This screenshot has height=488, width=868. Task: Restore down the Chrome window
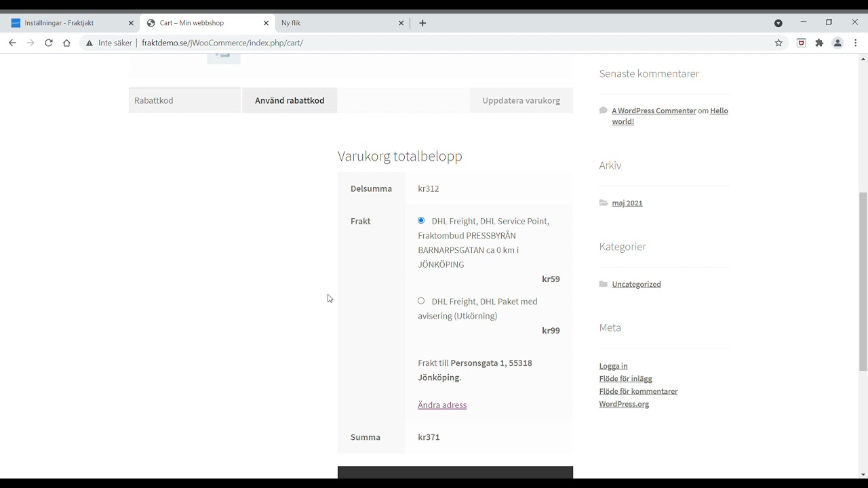[829, 22]
